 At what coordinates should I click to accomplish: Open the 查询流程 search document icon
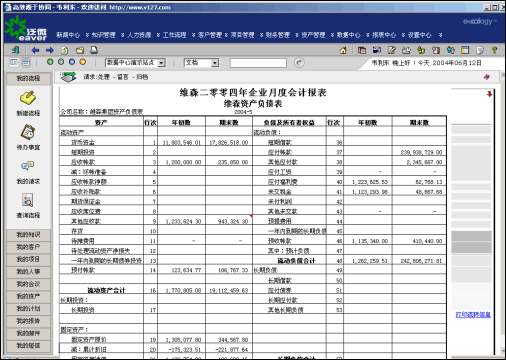pos(28,200)
